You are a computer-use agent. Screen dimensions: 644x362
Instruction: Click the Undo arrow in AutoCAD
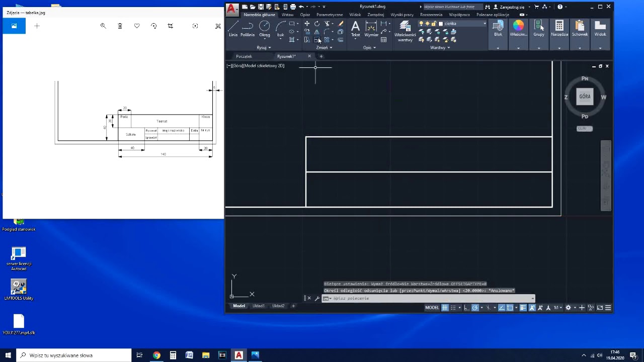[301, 7]
